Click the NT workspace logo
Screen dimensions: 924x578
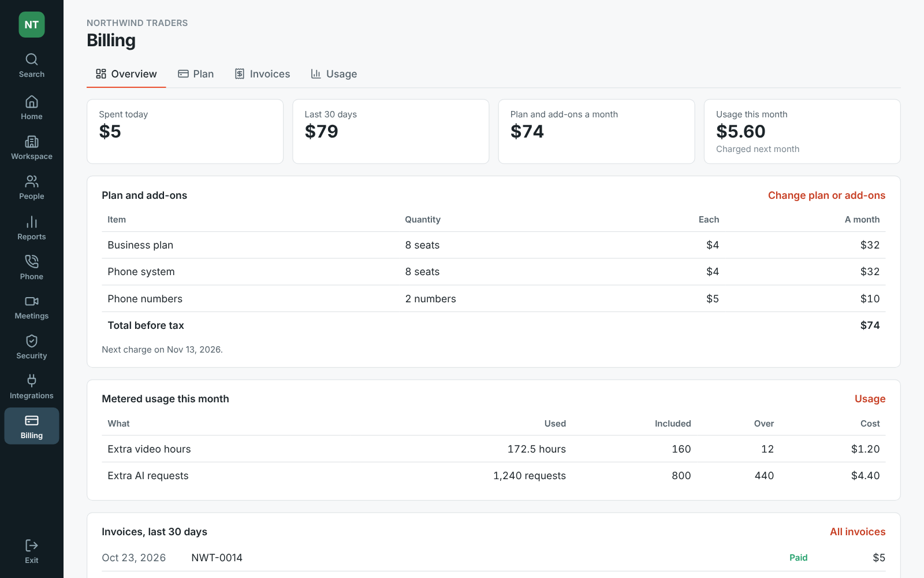tap(32, 25)
